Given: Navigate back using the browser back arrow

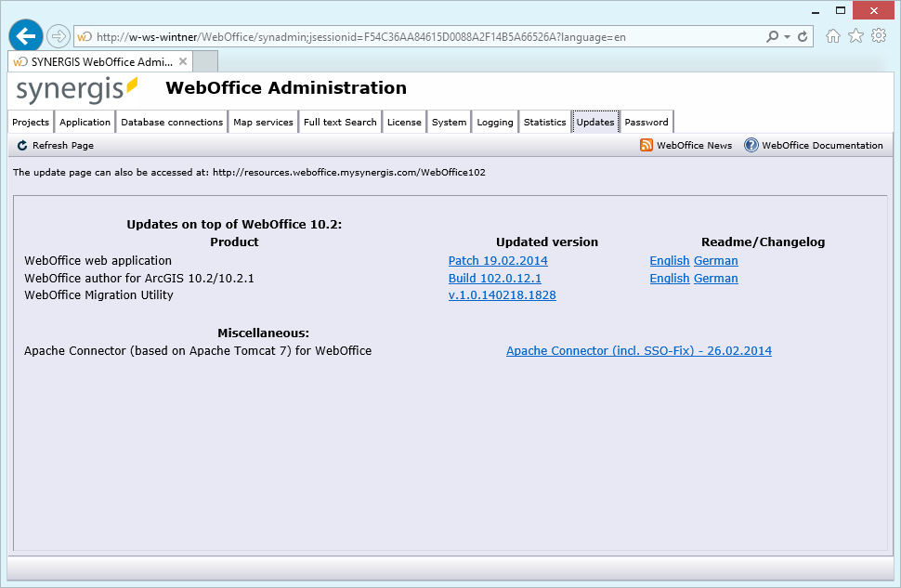Looking at the screenshot, I should (x=25, y=35).
